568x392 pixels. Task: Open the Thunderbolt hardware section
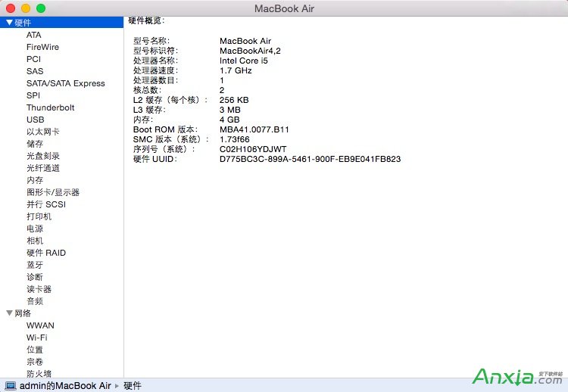50,107
